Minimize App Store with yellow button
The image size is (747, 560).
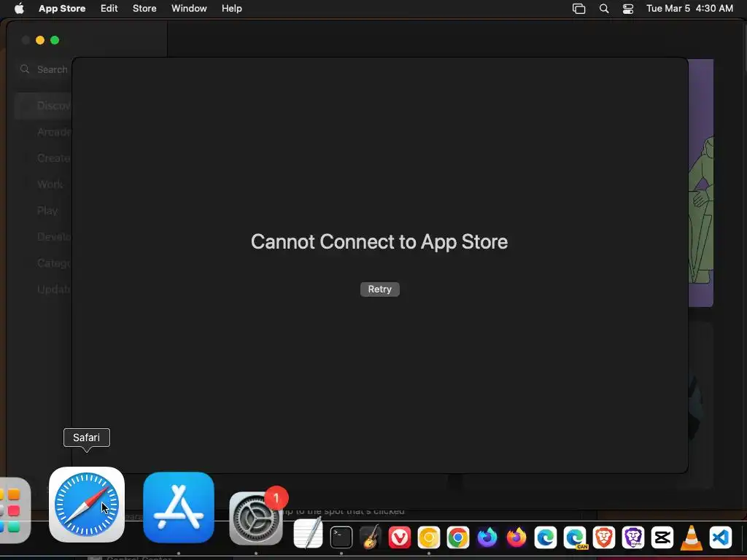click(x=40, y=41)
